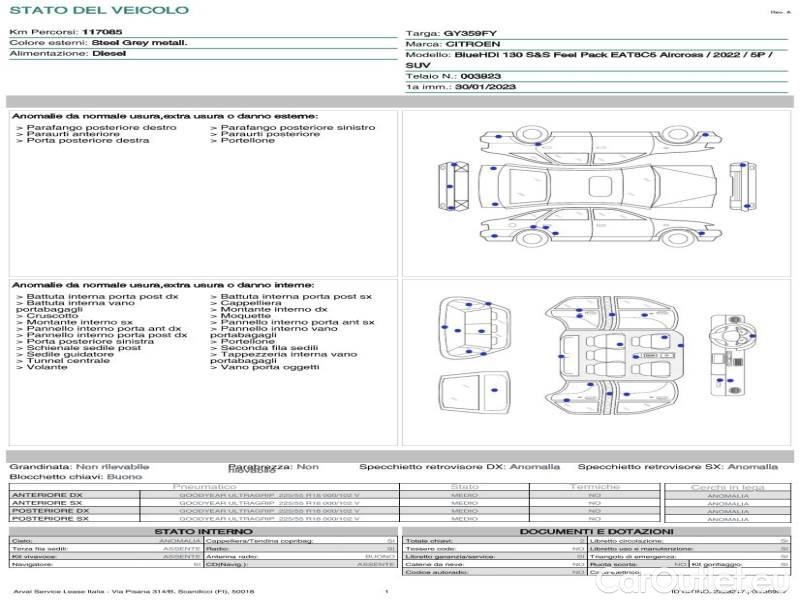Click the Targa GY359FY field
Viewport: 800px width, 600px height.
[450, 33]
